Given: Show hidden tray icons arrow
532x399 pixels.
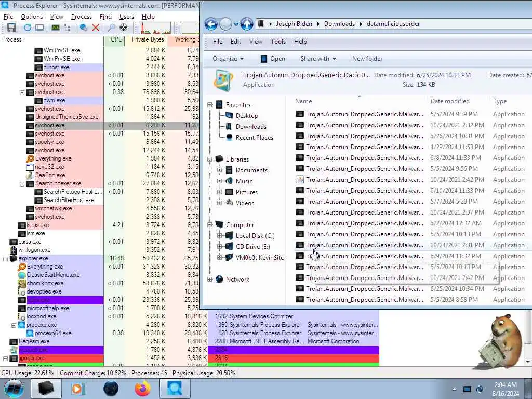Looking at the screenshot, I should [x=454, y=390].
